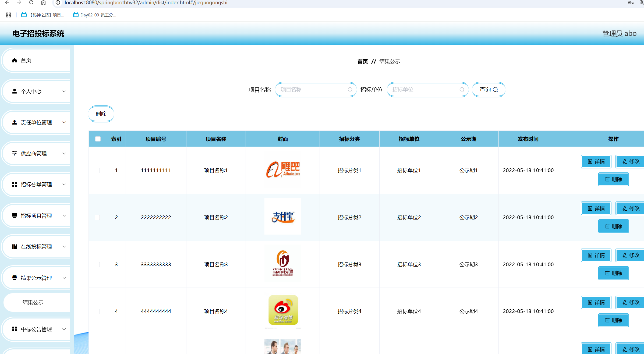Expand the 招标分类管理 chevron

tap(64, 185)
